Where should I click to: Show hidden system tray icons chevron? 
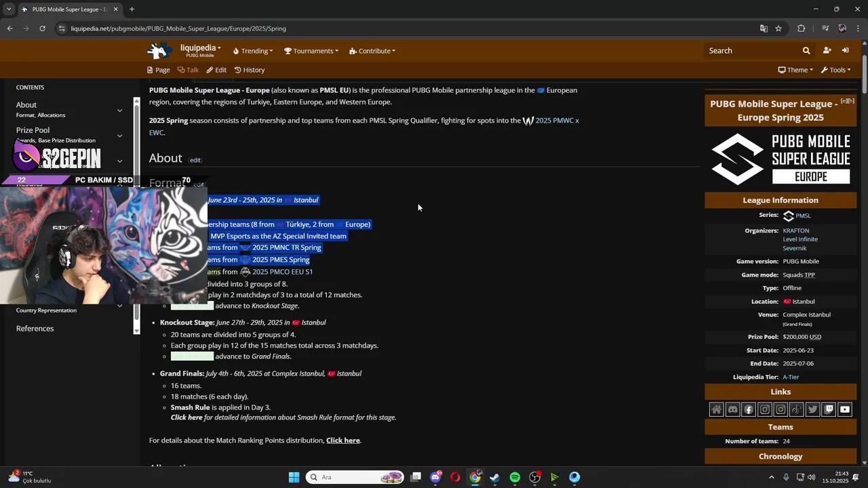[772, 477]
